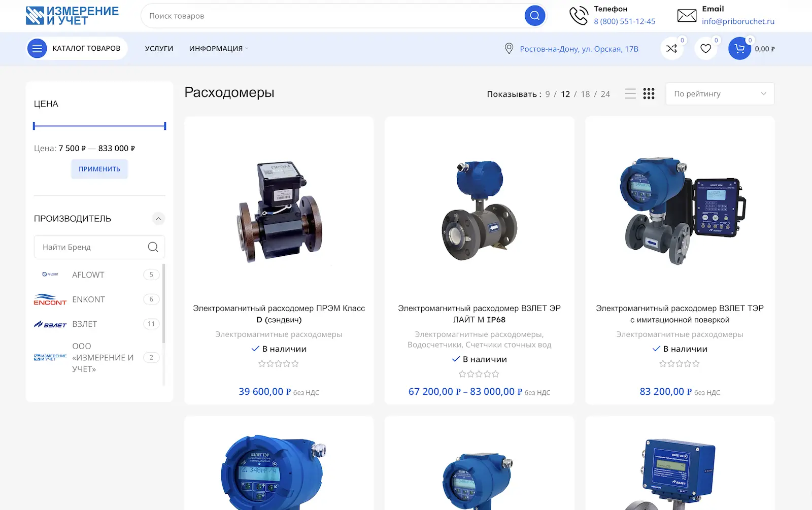Open the По рейтингу sorting dropdown

pyautogui.click(x=720, y=94)
